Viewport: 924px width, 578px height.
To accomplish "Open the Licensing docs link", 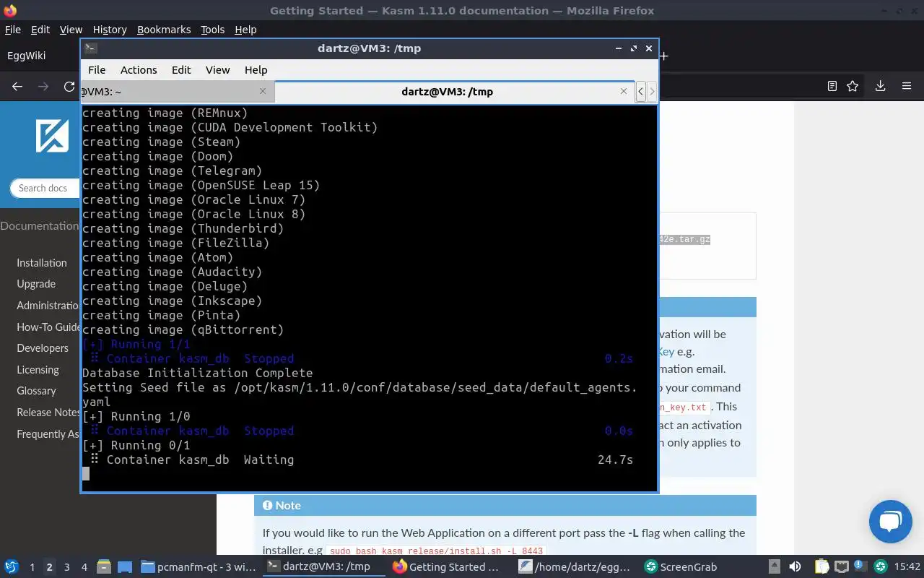I will pos(38,370).
